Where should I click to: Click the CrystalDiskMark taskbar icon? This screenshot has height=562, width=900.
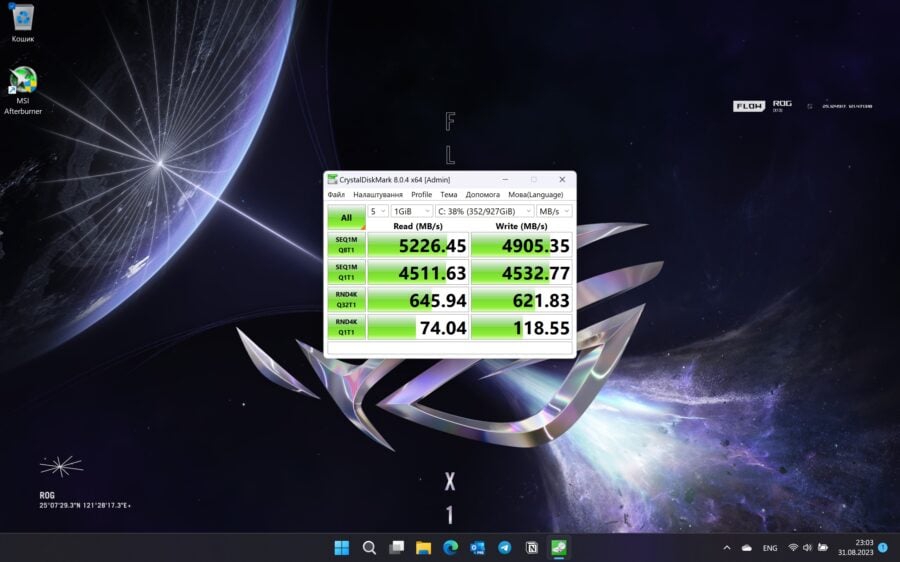tap(558, 548)
